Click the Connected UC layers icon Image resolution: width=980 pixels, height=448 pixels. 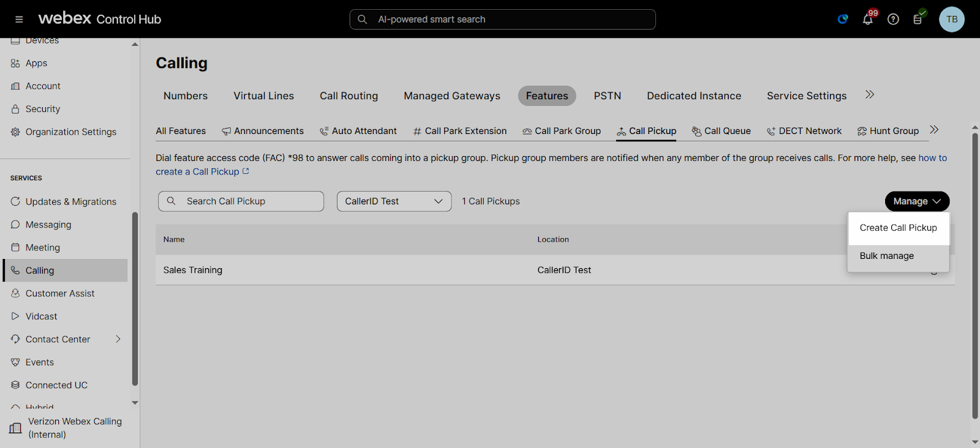(x=15, y=385)
